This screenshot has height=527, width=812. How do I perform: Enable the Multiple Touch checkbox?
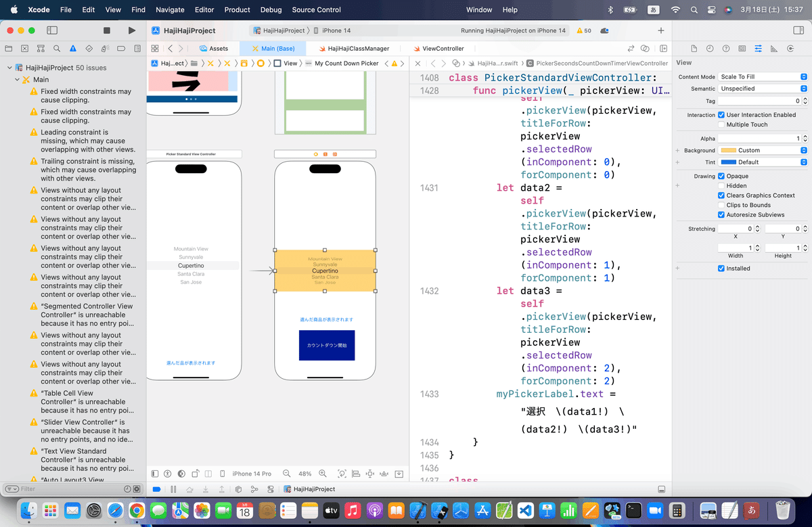[x=721, y=124]
